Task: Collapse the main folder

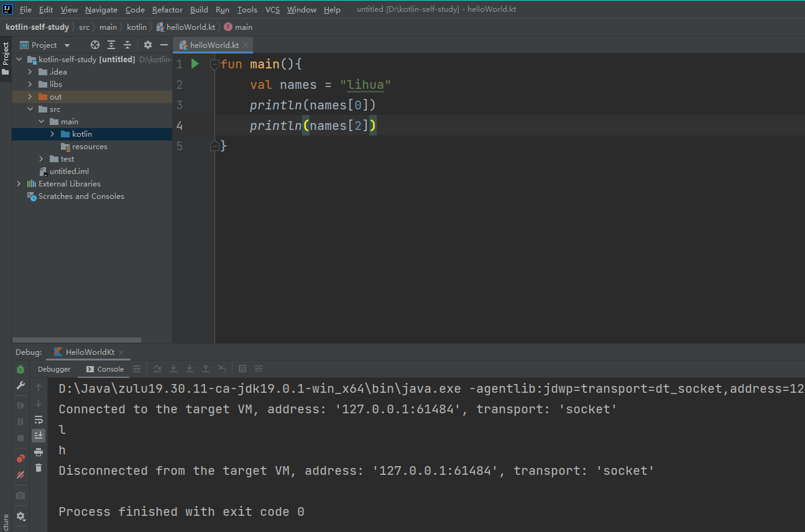Action: click(x=41, y=122)
